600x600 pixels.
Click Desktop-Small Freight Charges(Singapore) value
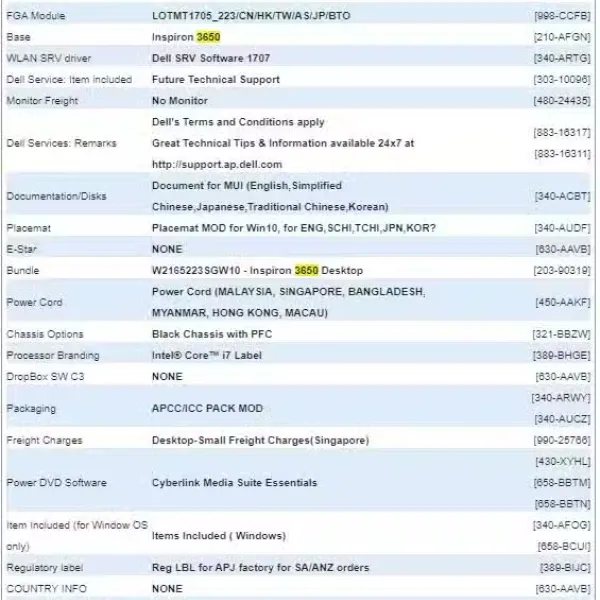pos(261,440)
